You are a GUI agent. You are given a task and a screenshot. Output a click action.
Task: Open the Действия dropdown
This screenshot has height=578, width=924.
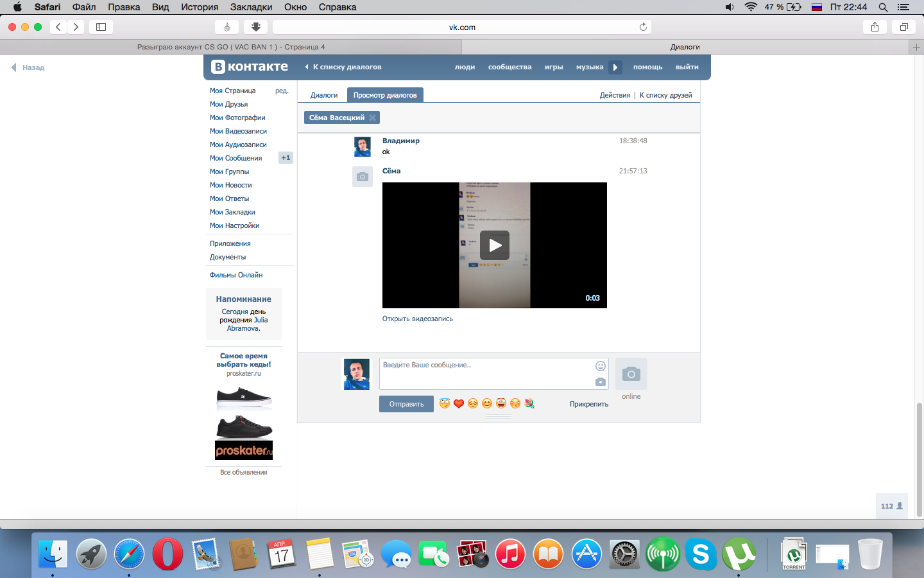[x=615, y=95]
